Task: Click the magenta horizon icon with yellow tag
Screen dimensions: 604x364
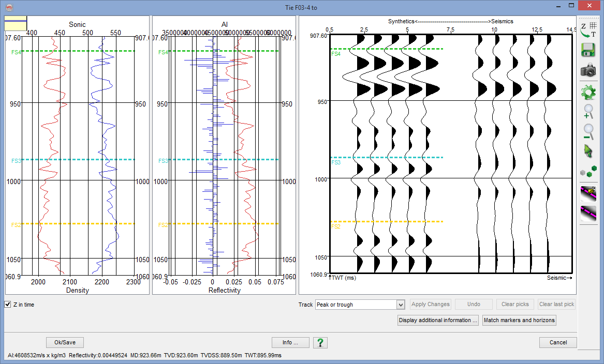Action: click(588, 193)
